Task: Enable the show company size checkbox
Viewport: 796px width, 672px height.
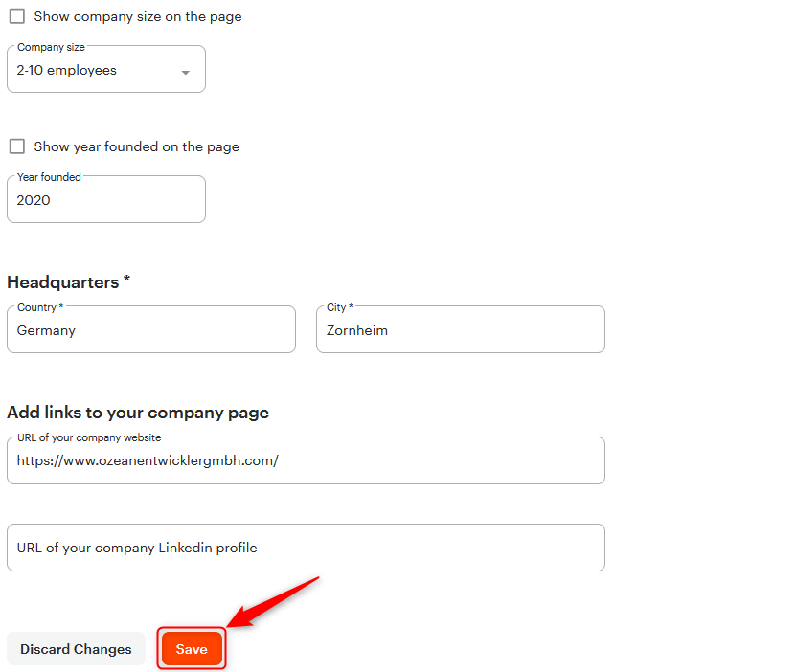Action: tap(17, 16)
